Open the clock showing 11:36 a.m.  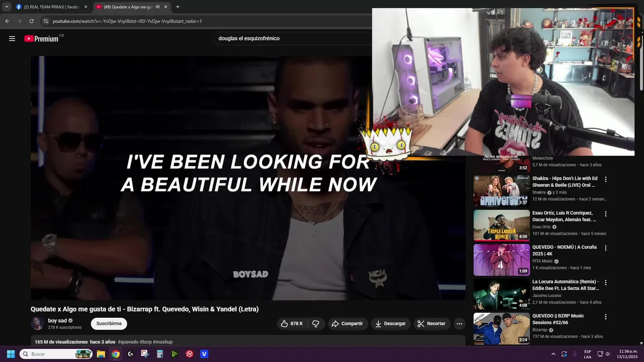[628, 354]
